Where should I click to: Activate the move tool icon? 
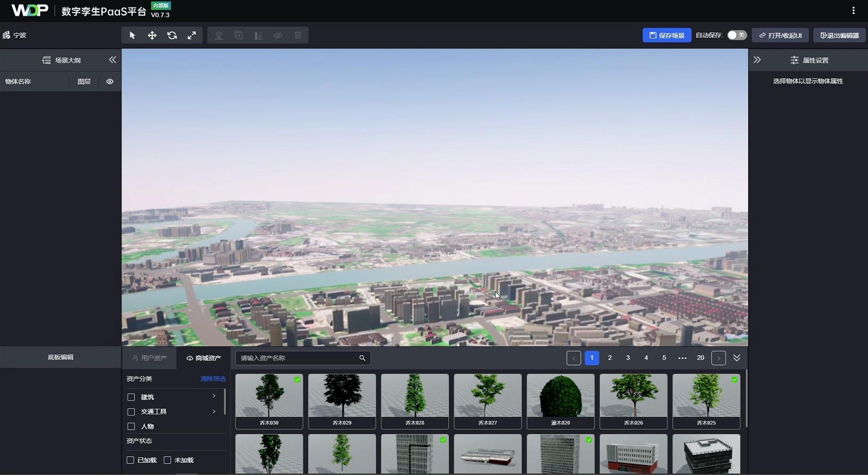[152, 35]
